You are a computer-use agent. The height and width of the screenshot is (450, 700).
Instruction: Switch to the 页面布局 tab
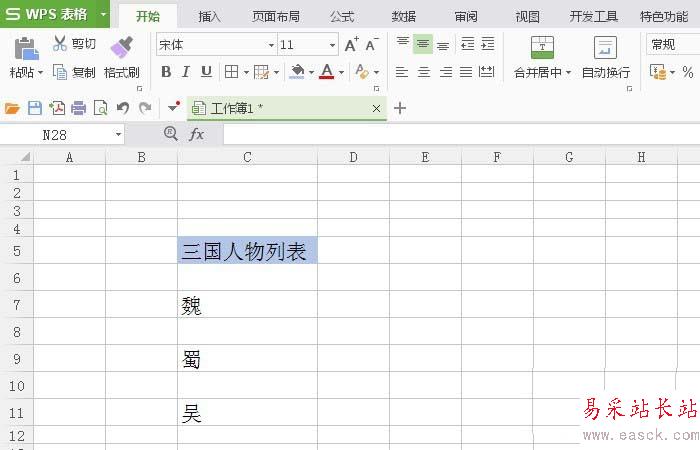pos(275,17)
